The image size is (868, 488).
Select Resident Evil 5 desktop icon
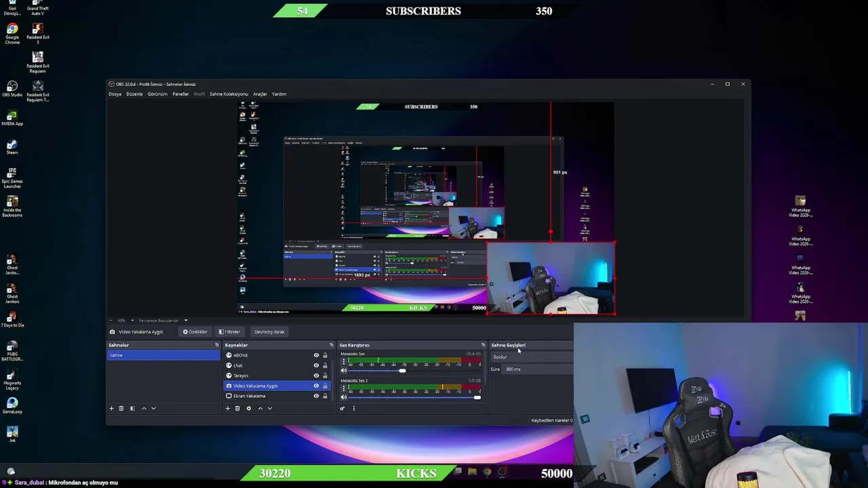38,34
